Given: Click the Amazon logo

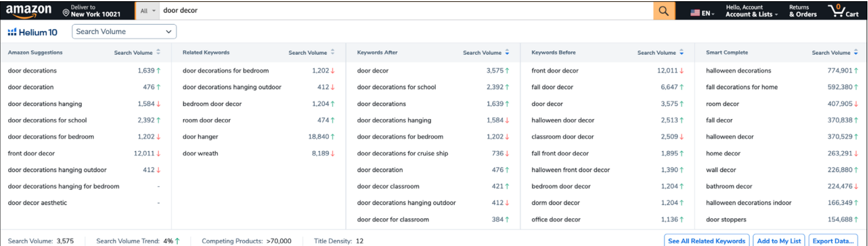Looking at the screenshot, I should click(28, 11).
